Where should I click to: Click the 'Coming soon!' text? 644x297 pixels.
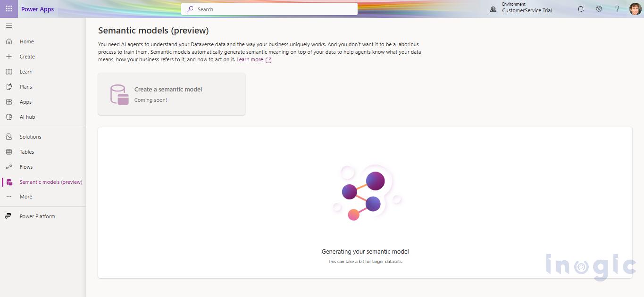coord(151,100)
